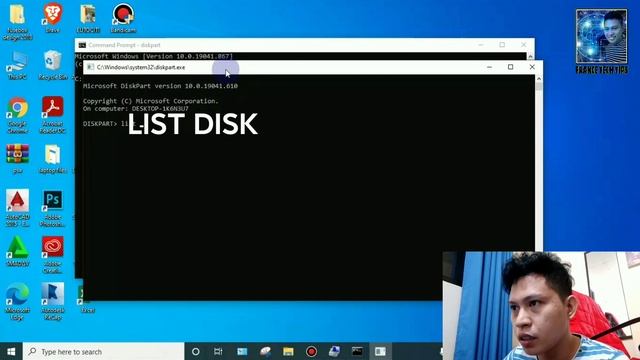Open Adobe Creative Cloud desktop shortcut
This screenshot has width=640, height=360.
[x=53, y=254]
